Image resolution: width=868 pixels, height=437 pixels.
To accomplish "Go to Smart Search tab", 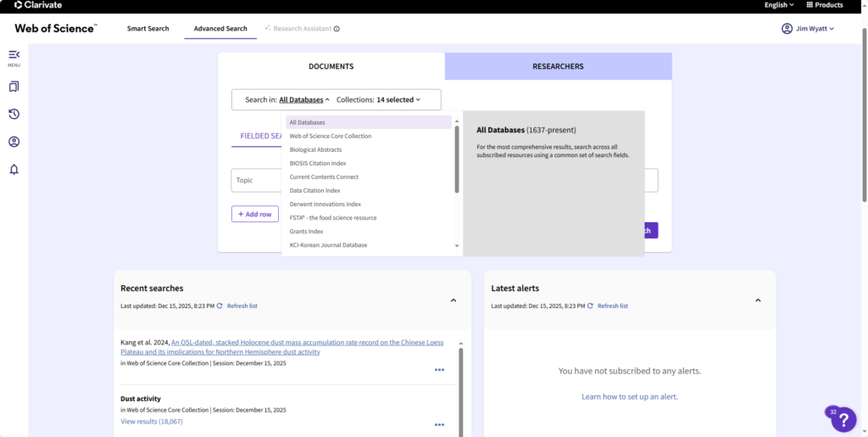I will (x=147, y=29).
